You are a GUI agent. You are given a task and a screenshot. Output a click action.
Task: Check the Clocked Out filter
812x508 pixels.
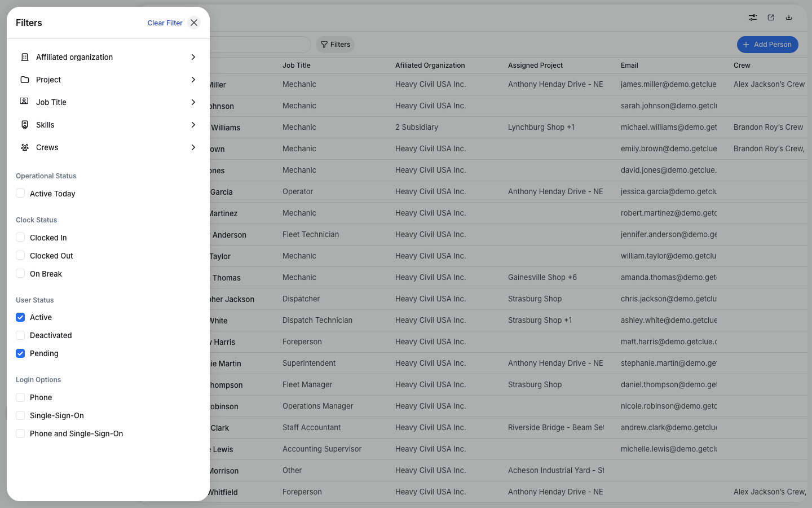pyautogui.click(x=20, y=255)
